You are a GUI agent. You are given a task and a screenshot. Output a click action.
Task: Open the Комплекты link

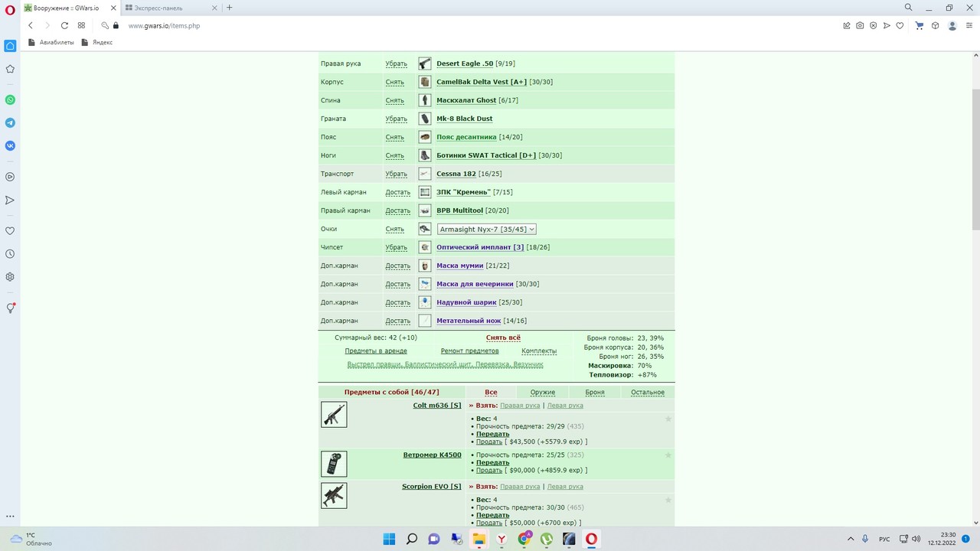tap(539, 351)
